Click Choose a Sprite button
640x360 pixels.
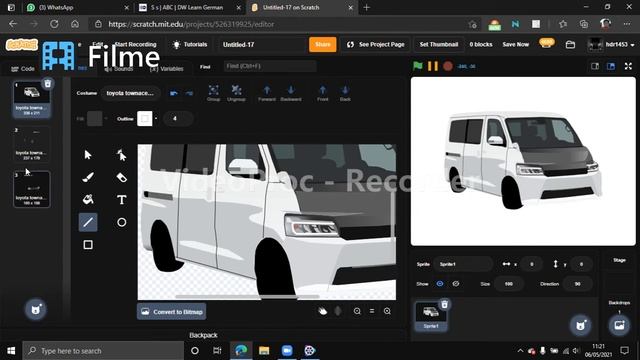click(580, 325)
